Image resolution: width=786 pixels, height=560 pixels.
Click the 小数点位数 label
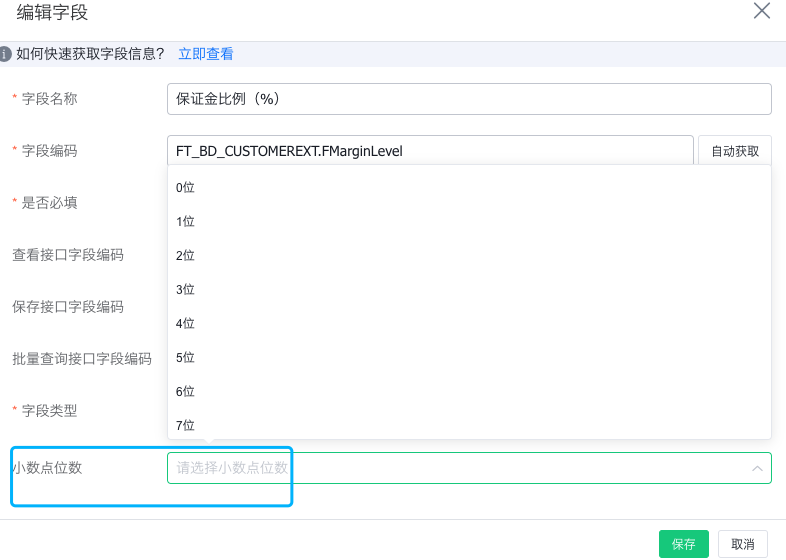point(47,468)
